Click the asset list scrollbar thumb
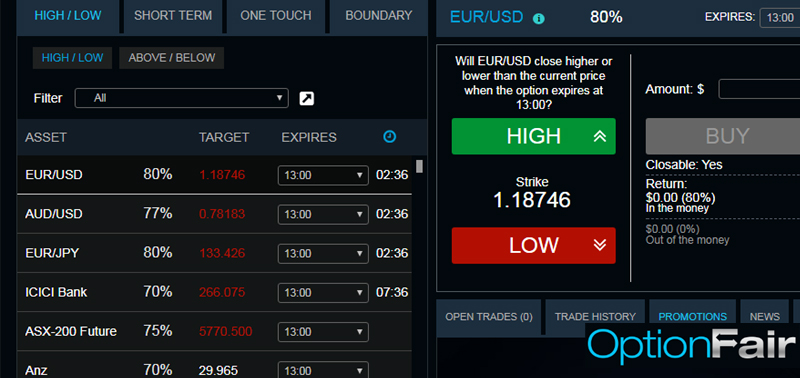 click(x=419, y=166)
